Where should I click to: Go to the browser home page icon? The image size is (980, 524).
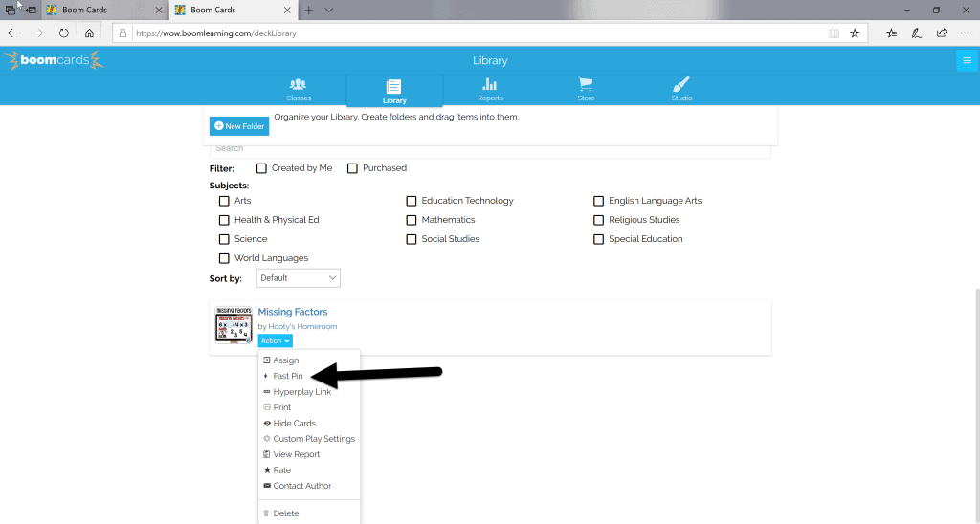pyautogui.click(x=89, y=33)
